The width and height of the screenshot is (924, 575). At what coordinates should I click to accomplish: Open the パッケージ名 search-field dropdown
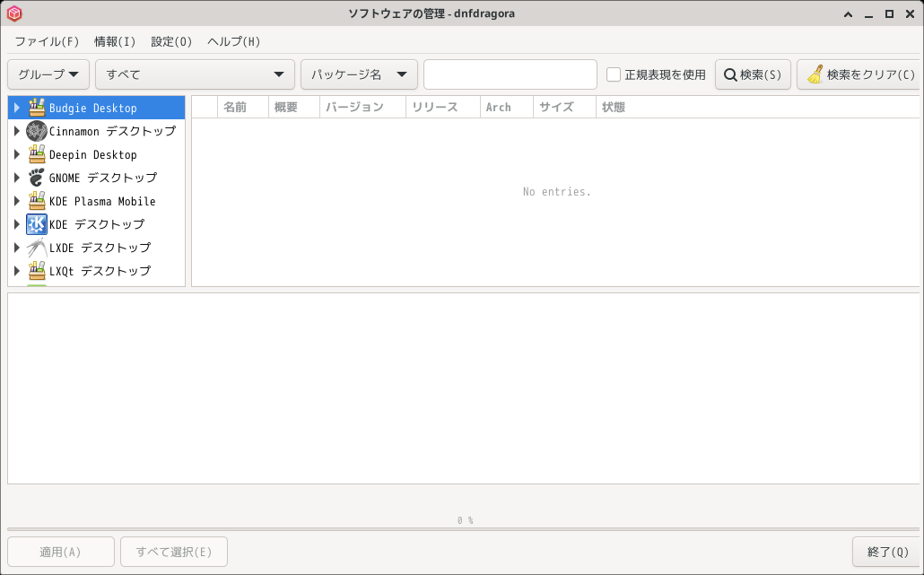point(359,74)
